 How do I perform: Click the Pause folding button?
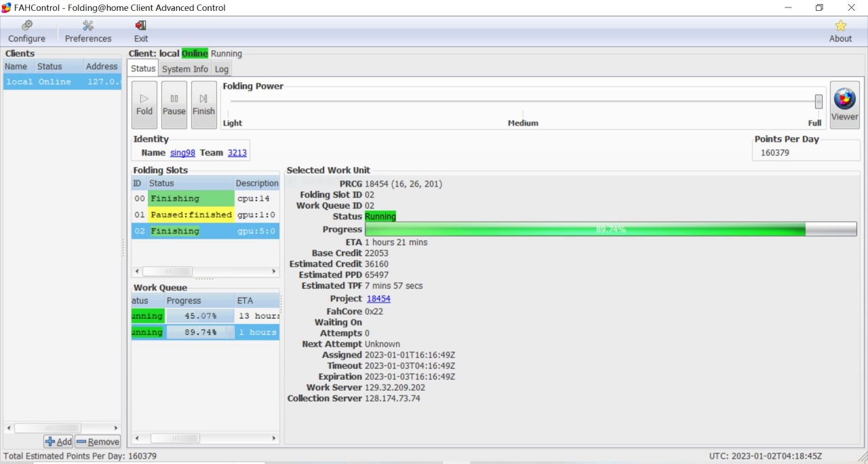point(174,105)
